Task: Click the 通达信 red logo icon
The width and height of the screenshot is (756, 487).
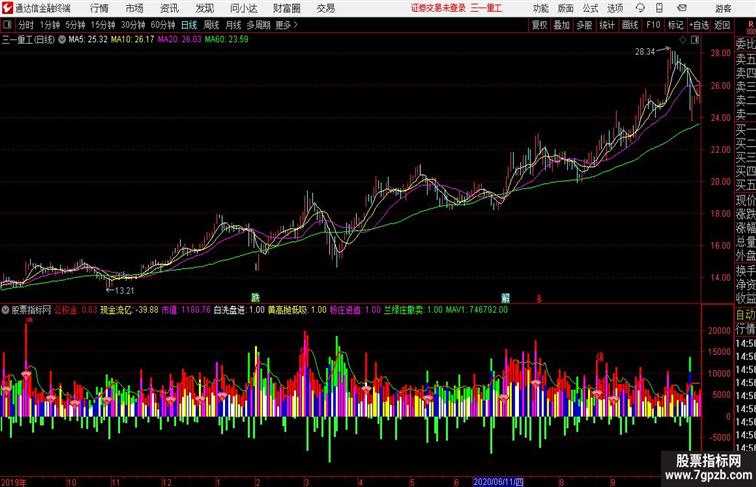Action: [7, 8]
